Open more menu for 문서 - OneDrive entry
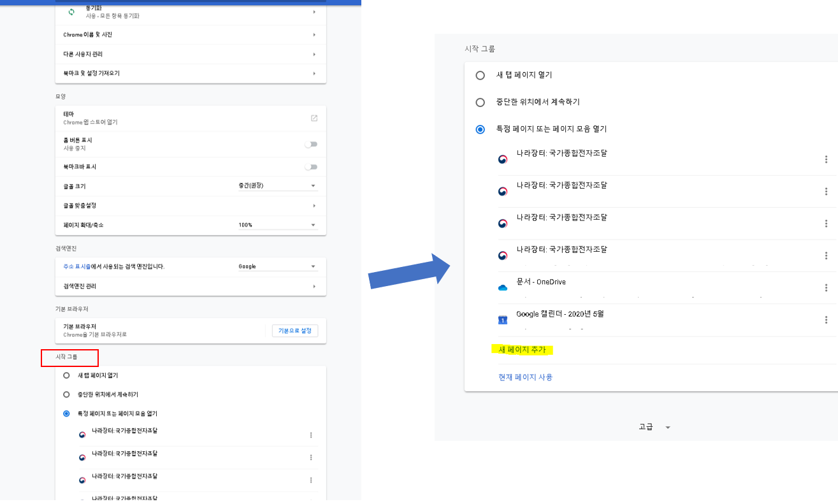 coord(826,288)
